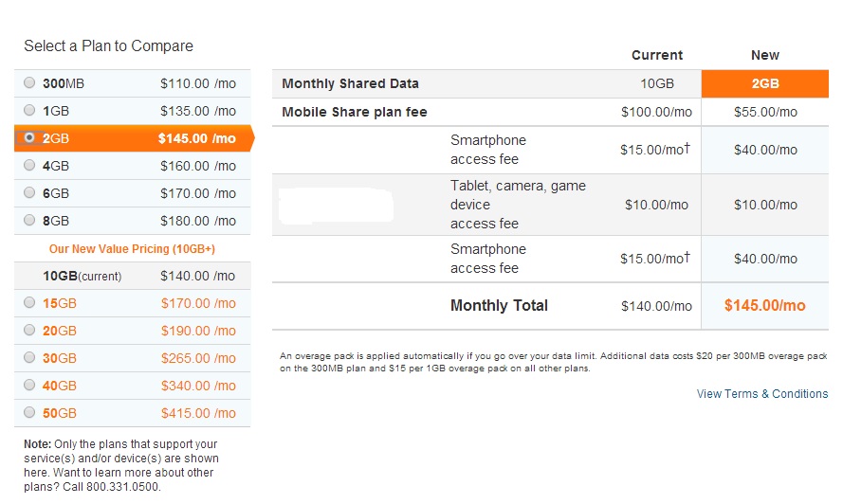Viewport: 843px width, 504px height.
Task: Click the $415.00/mo price label
Action: 198,413
